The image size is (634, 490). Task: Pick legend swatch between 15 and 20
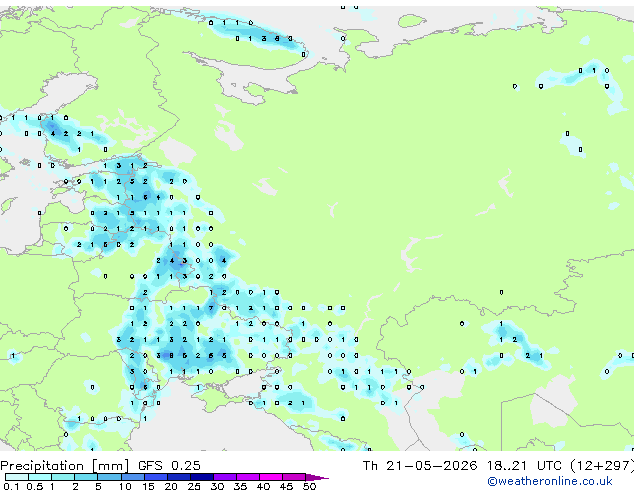[x=155, y=477]
